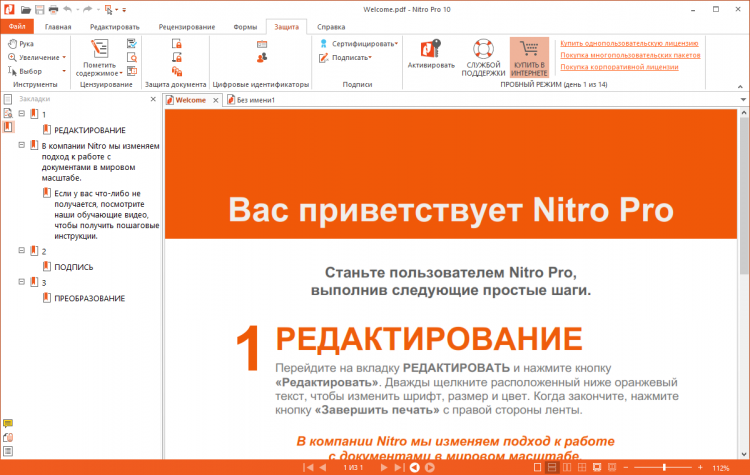Jump to the first page button
Image resolution: width=750 pixels, height=475 pixels.
(309, 467)
